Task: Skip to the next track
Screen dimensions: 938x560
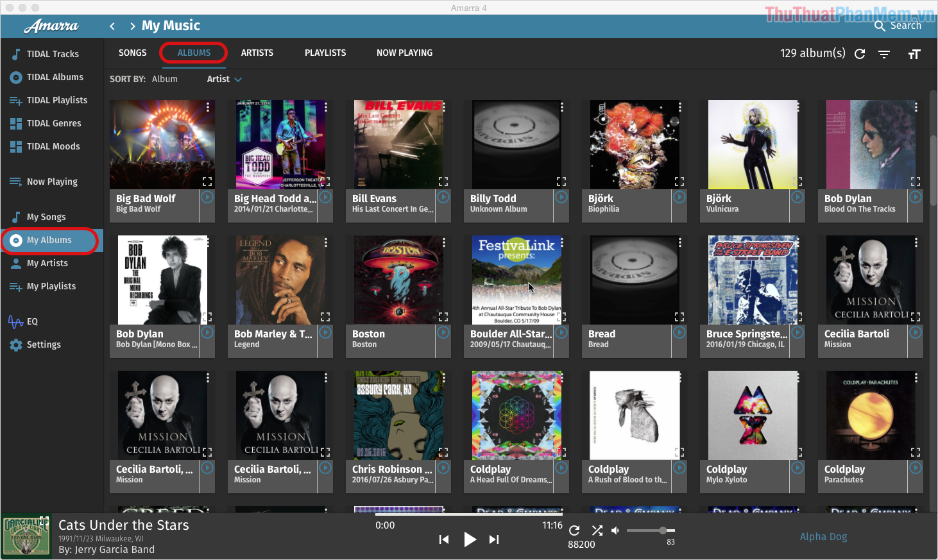Action: click(493, 539)
